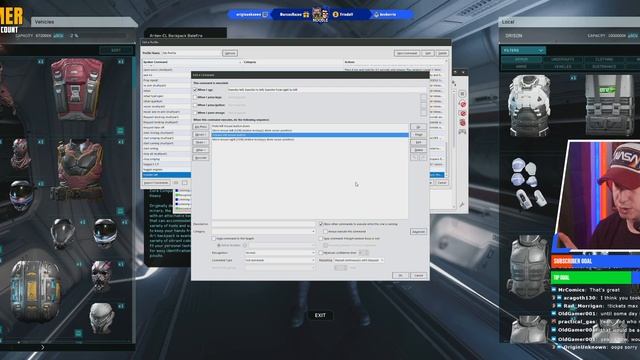
Task: Toggle 'Allow other commands to execute' checkbox
Action: (x=321, y=224)
